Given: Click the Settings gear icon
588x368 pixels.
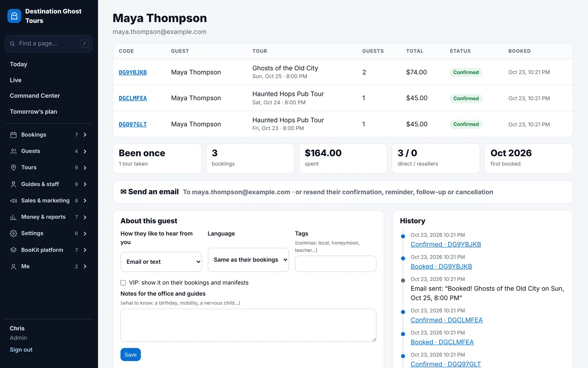Looking at the screenshot, I should tap(14, 233).
